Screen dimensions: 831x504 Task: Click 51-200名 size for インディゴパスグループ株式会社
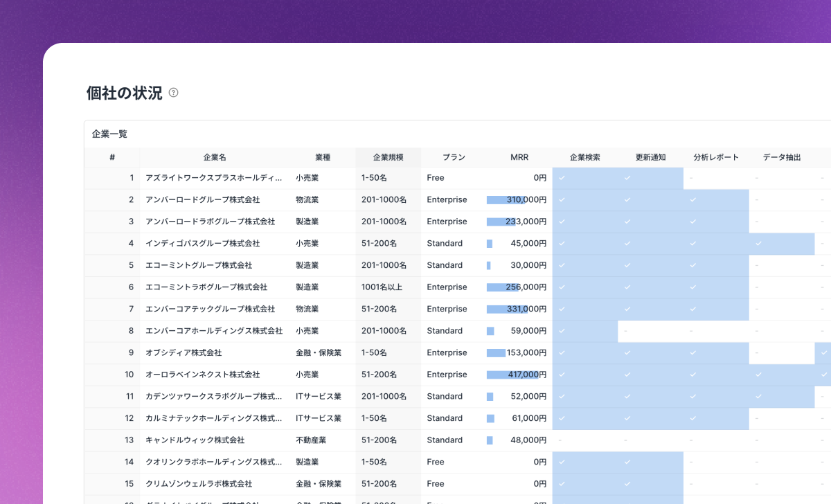(379, 244)
